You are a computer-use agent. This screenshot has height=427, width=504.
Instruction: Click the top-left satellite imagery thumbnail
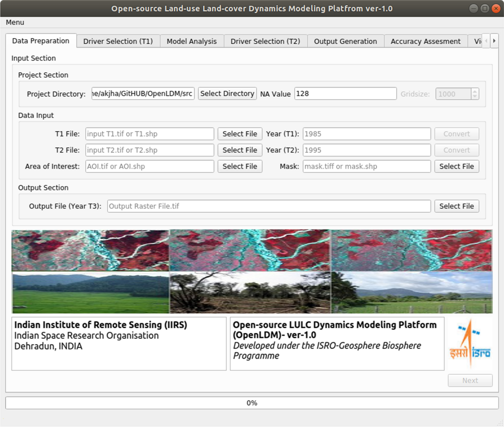(x=90, y=250)
